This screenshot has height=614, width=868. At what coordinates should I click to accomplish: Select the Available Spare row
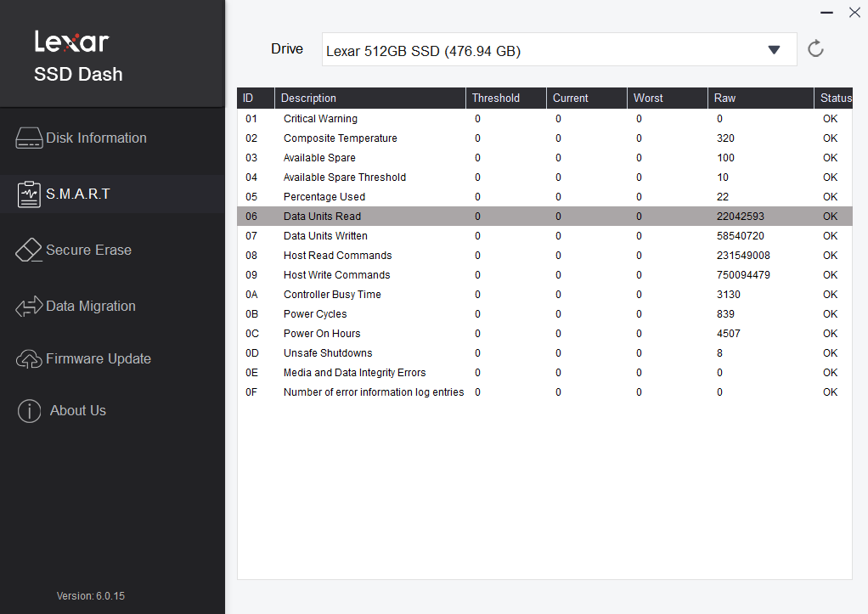(x=544, y=158)
